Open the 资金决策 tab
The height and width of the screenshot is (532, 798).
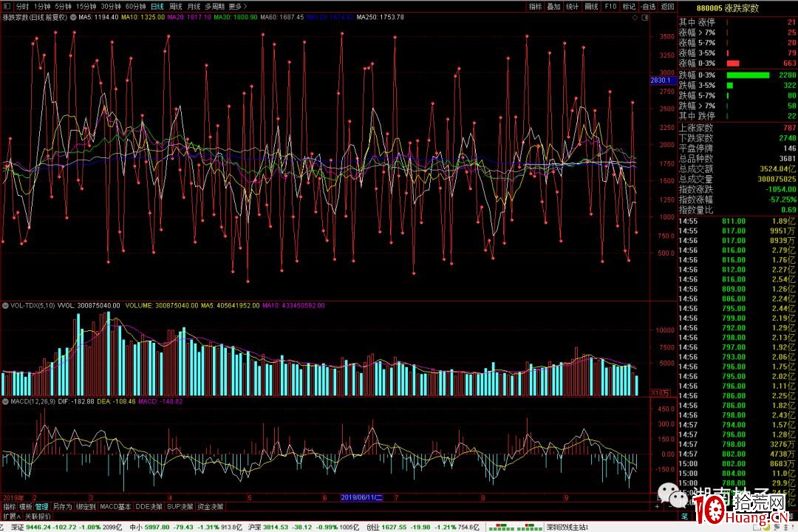pos(209,507)
